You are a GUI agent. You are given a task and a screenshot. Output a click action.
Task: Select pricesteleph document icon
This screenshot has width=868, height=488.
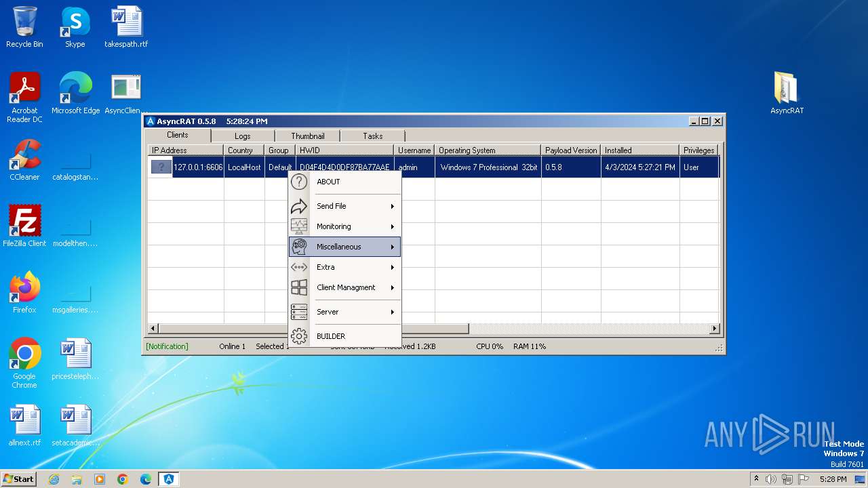tap(75, 359)
